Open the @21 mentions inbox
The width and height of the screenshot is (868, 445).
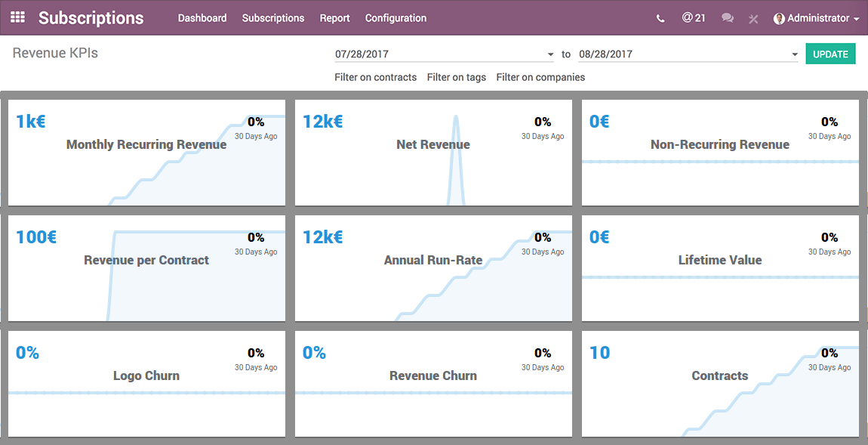tap(694, 18)
